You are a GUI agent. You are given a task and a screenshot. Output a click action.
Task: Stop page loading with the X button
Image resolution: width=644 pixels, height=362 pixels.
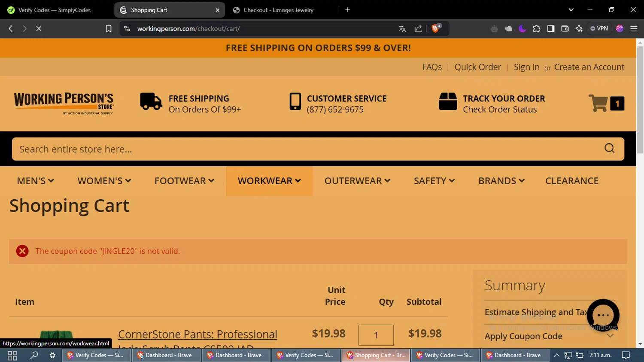tap(39, 28)
